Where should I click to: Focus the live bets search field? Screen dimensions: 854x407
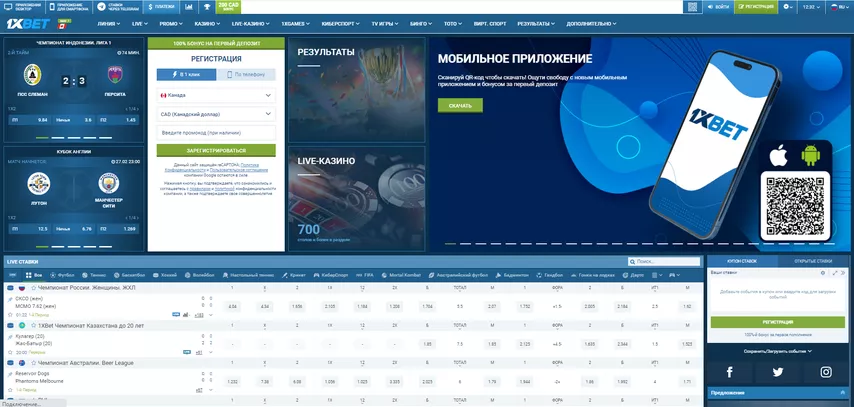(664, 262)
